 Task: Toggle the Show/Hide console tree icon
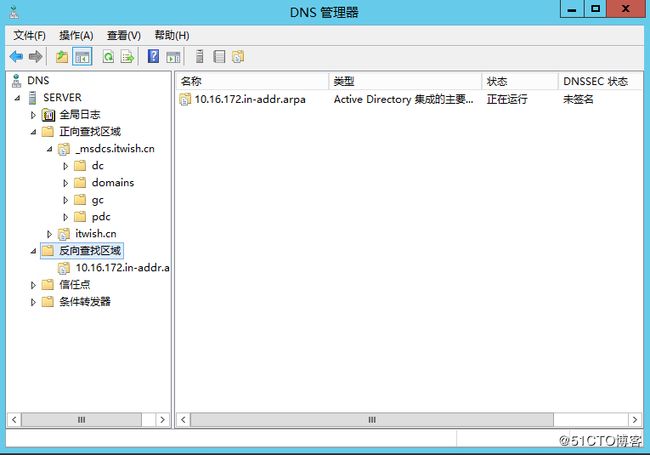point(82,56)
